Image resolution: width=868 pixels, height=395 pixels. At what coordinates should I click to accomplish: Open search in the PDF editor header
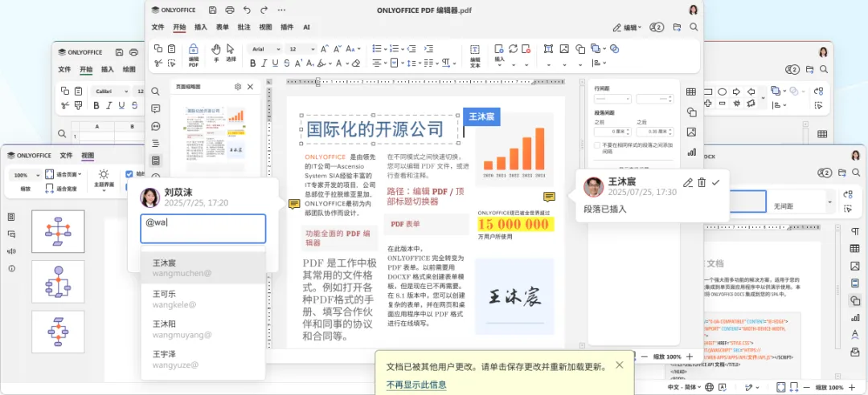(694, 27)
